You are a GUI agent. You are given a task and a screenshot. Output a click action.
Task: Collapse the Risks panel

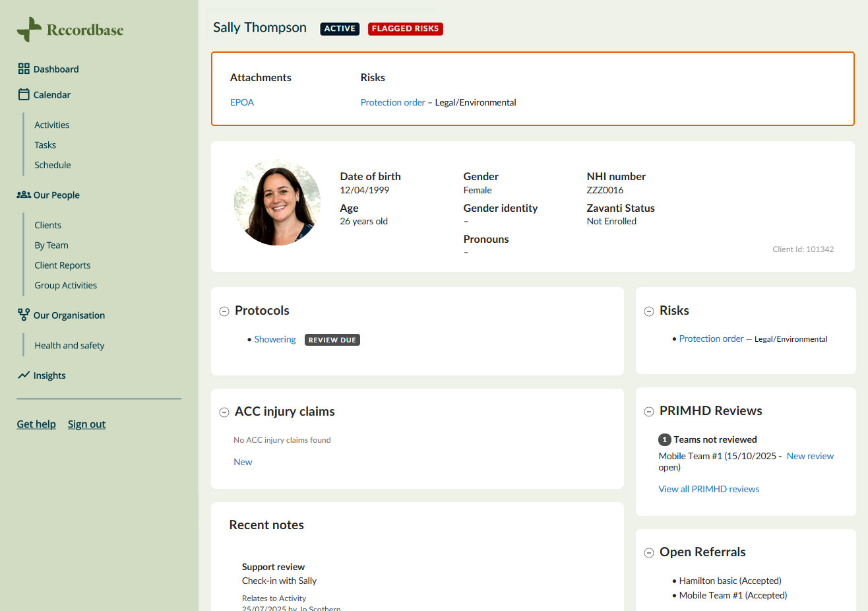click(x=649, y=311)
